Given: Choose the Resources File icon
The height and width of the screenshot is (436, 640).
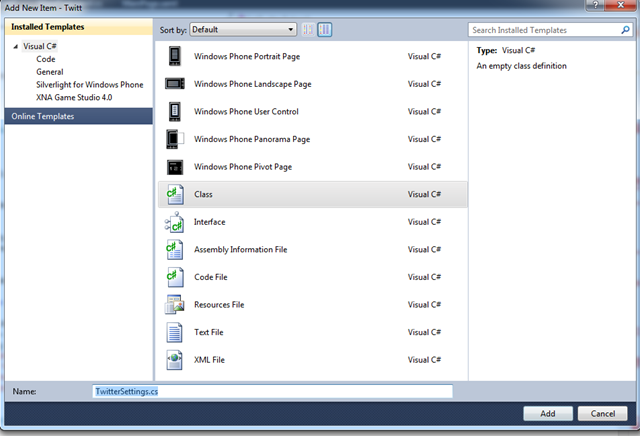Looking at the screenshot, I should (x=175, y=305).
